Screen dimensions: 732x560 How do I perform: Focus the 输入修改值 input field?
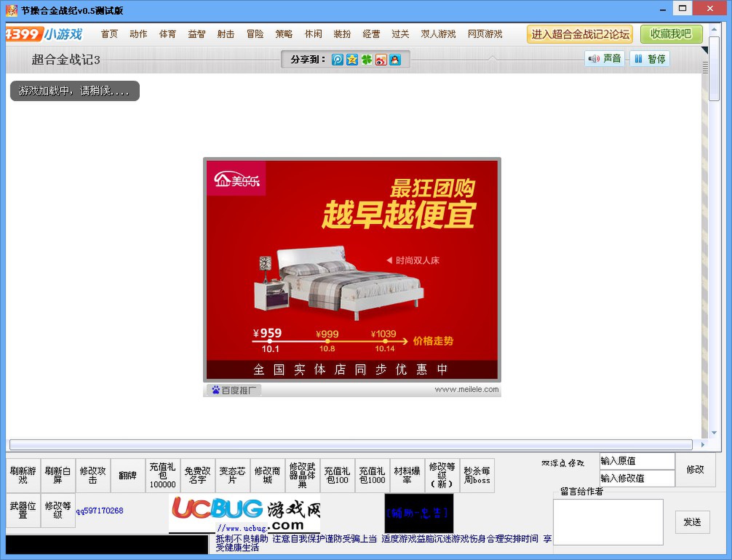point(637,478)
